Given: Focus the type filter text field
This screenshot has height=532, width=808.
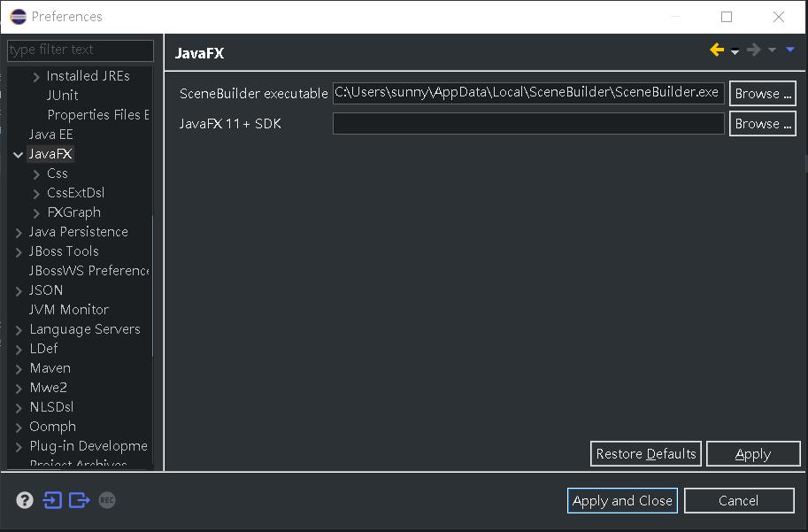Looking at the screenshot, I should (81, 50).
